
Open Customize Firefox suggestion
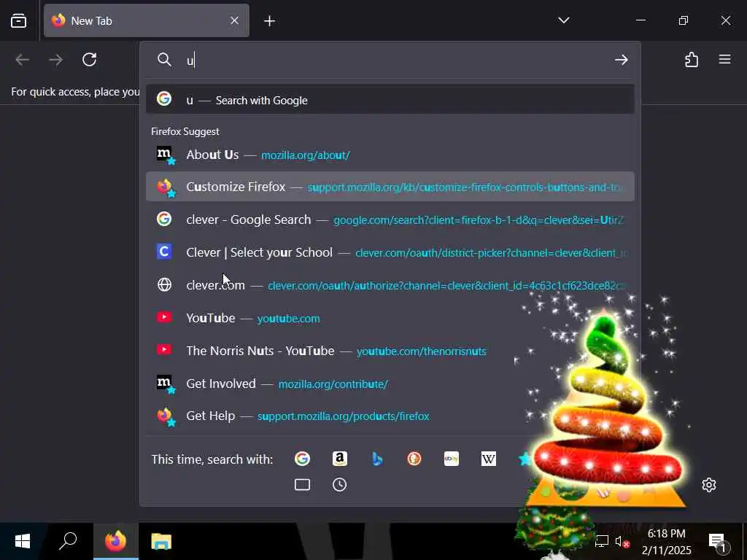tap(390, 187)
